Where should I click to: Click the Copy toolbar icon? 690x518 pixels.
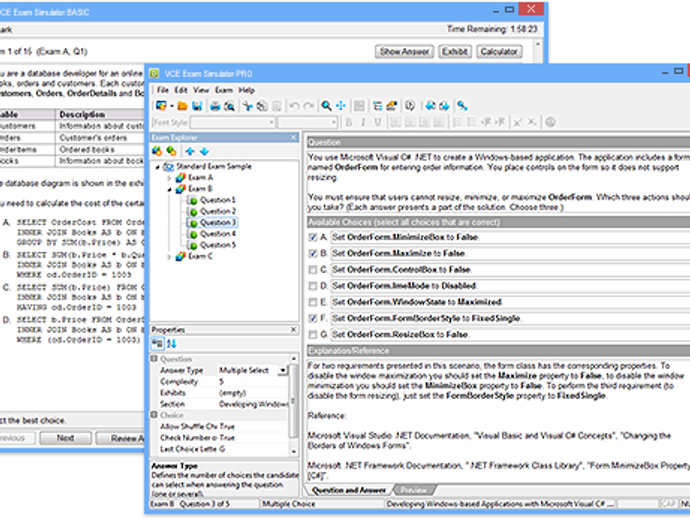262,106
